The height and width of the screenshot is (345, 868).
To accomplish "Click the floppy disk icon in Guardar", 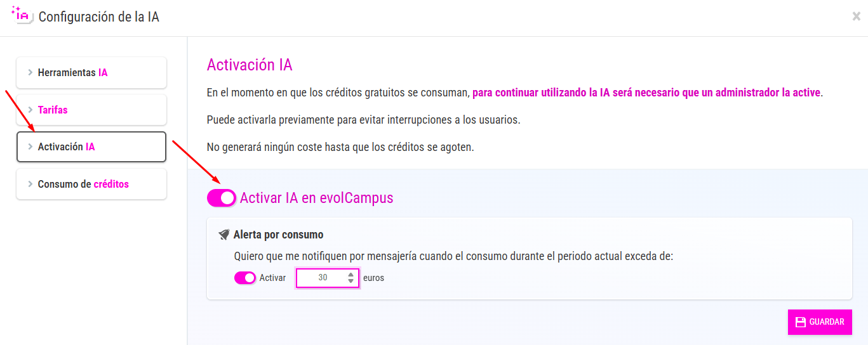I will coord(800,322).
